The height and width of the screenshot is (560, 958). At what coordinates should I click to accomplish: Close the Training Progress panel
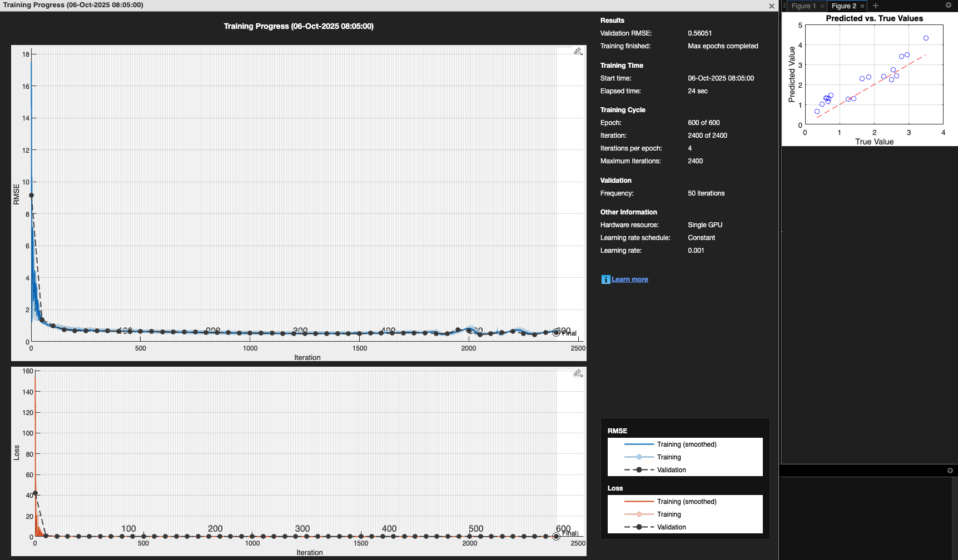771,6
